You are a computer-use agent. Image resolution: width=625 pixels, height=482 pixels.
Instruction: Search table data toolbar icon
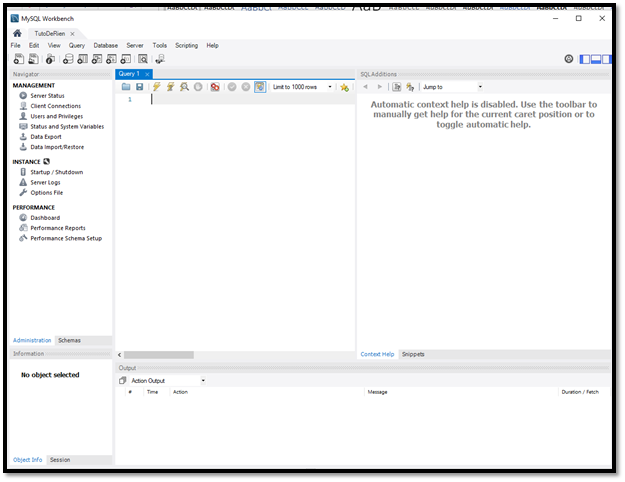(x=143, y=59)
